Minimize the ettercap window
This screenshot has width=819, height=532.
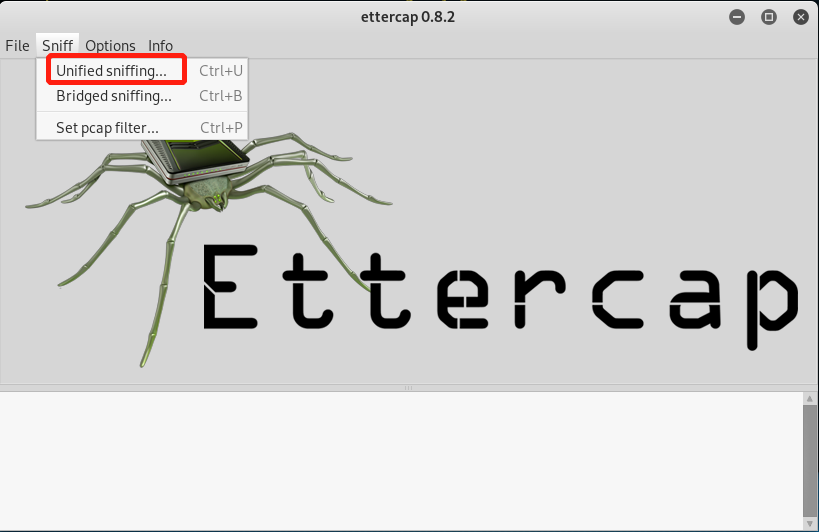pyautogui.click(x=737, y=17)
